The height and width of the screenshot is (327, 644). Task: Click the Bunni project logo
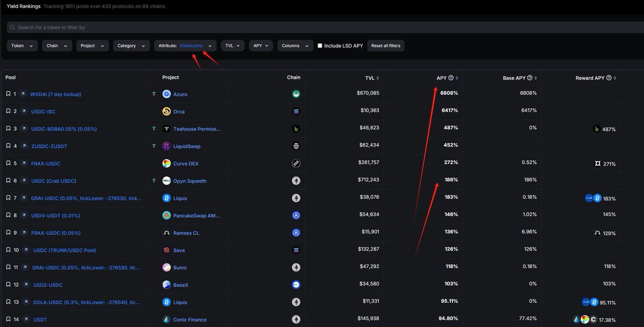(x=166, y=267)
